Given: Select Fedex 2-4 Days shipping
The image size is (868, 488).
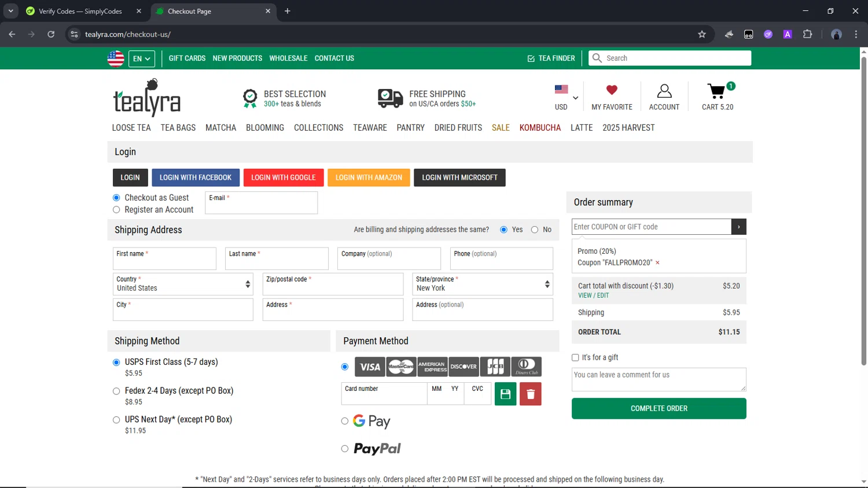Looking at the screenshot, I should click(x=116, y=391).
